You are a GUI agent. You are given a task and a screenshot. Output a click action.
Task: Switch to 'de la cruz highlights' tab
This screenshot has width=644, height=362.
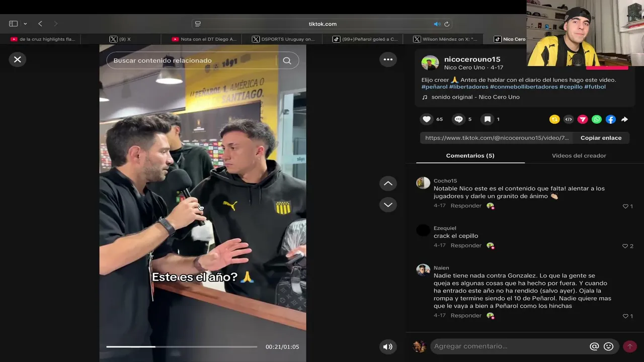(43, 39)
